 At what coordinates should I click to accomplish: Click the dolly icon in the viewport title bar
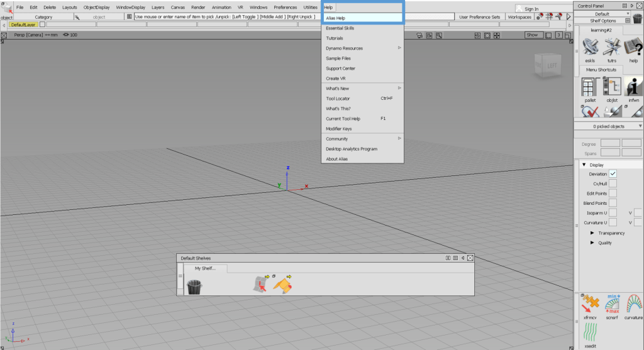pos(477,35)
